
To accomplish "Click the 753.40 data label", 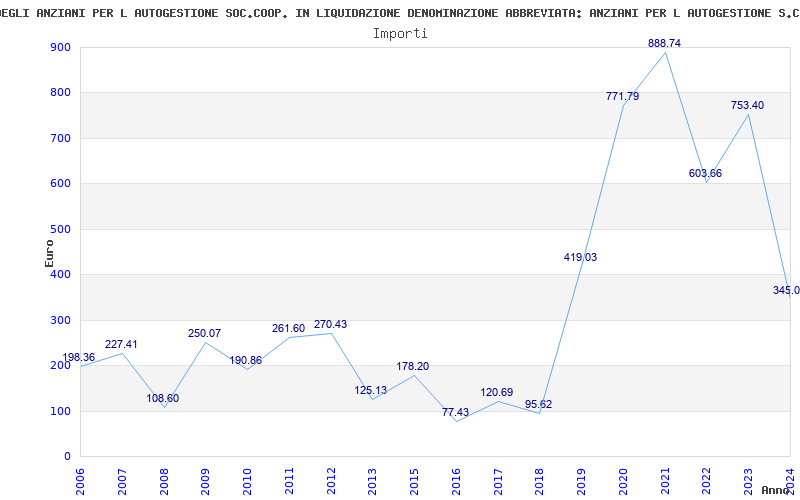I will pyautogui.click(x=747, y=106).
